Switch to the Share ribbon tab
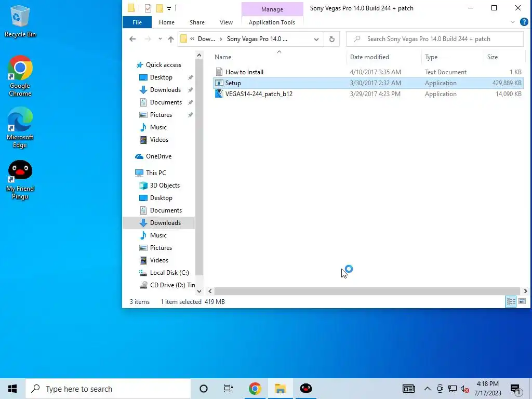Screen dimensions: 532x399 pyautogui.click(x=197, y=22)
